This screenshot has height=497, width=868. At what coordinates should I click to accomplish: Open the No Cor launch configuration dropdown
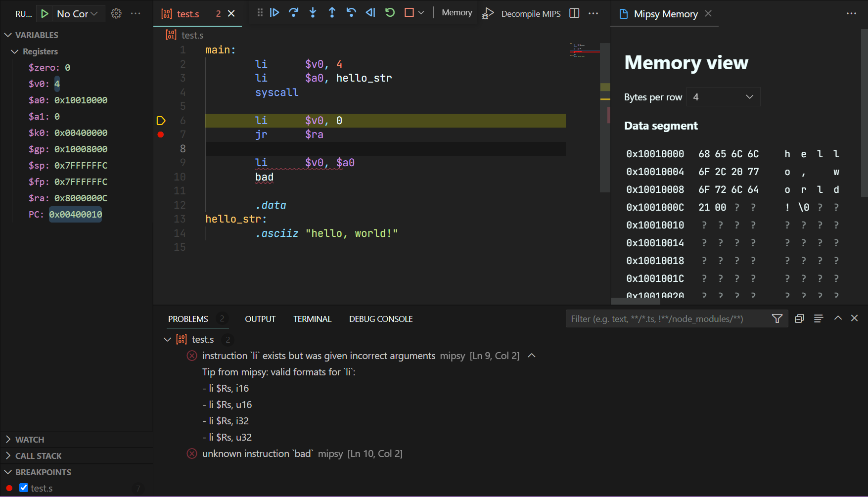tap(77, 14)
